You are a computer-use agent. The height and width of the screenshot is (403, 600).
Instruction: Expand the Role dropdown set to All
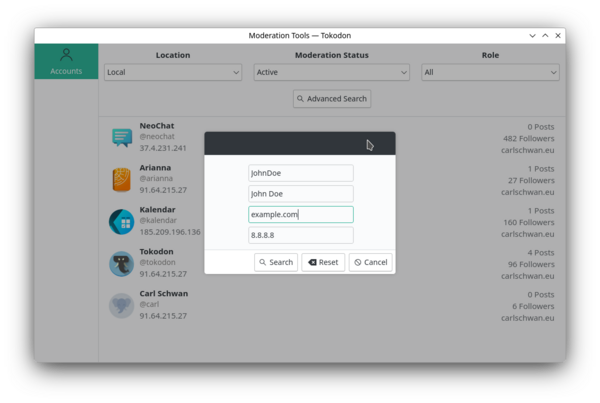click(490, 72)
